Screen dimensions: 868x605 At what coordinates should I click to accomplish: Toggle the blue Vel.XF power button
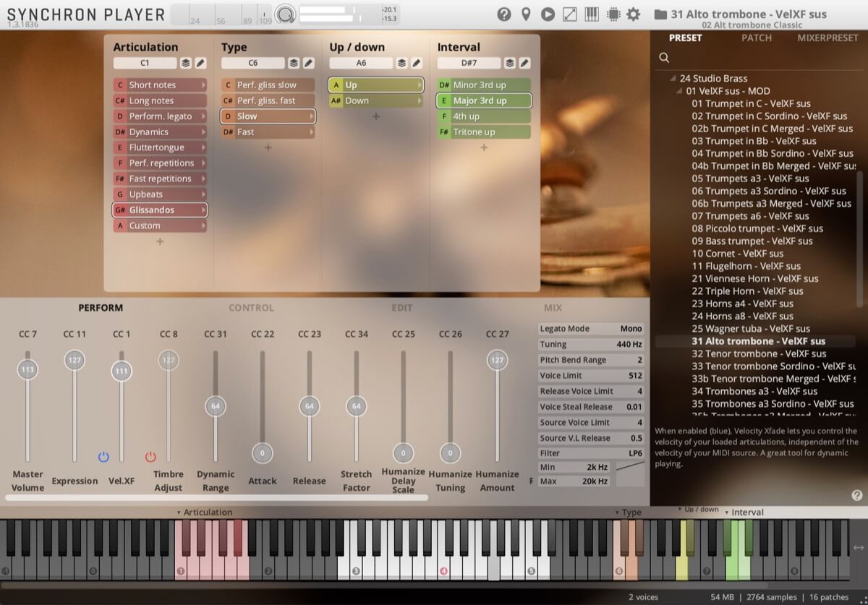[103, 456]
